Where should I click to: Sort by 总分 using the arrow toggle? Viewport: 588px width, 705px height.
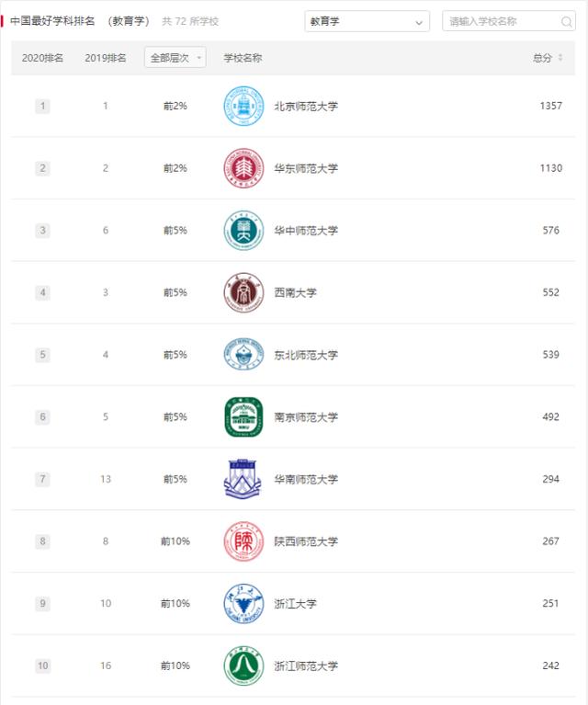coord(560,58)
